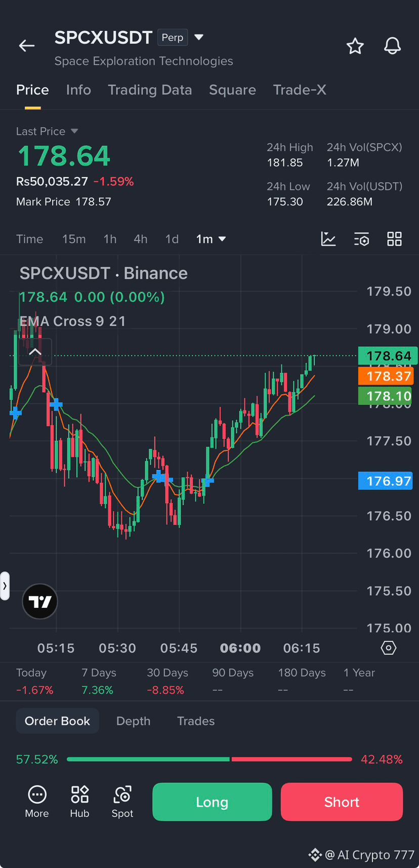Image resolution: width=419 pixels, height=868 pixels.
Task: Select the Time chart view
Action: (29, 239)
